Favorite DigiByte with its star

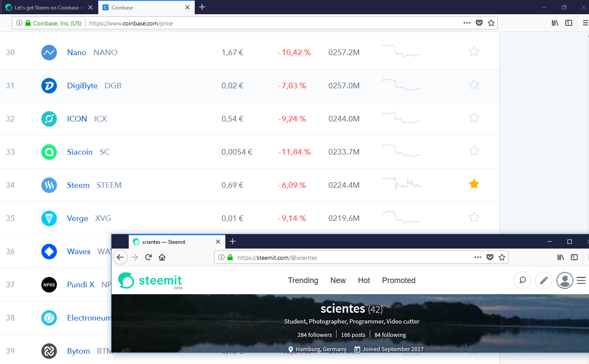click(x=474, y=85)
